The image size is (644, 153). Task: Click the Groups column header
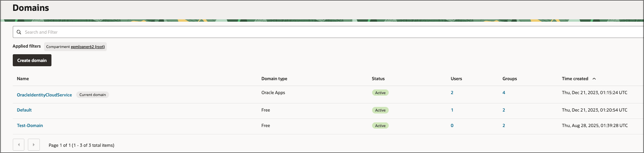[x=510, y=79]
